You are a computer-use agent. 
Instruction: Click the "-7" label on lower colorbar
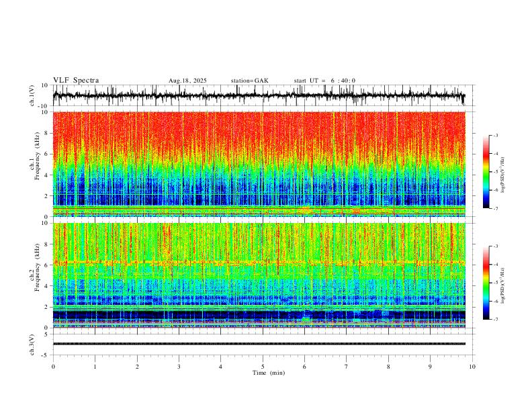(x=496, y=319)
